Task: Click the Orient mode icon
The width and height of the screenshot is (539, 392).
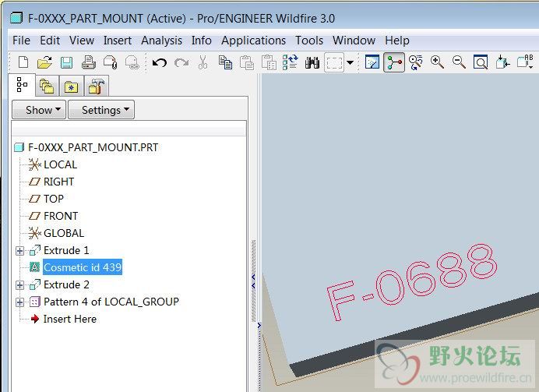Action: (416, 62)
